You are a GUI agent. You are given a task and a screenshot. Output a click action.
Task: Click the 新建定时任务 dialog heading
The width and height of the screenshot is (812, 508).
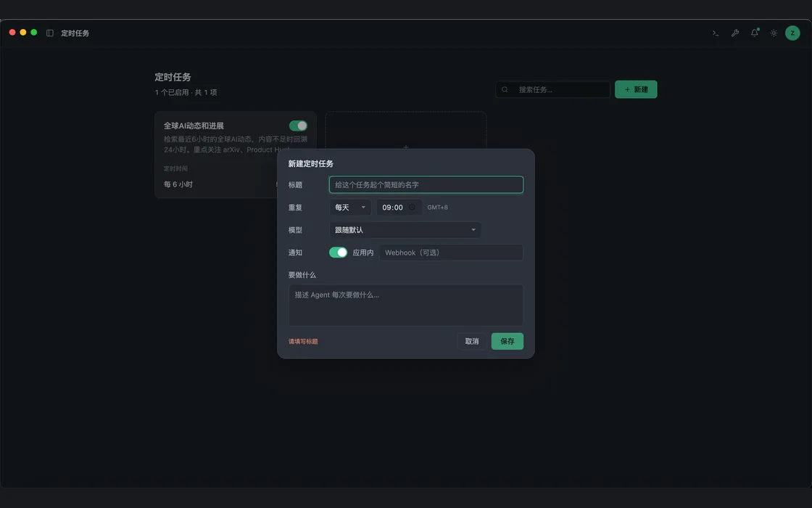click(x=311, y=163)
